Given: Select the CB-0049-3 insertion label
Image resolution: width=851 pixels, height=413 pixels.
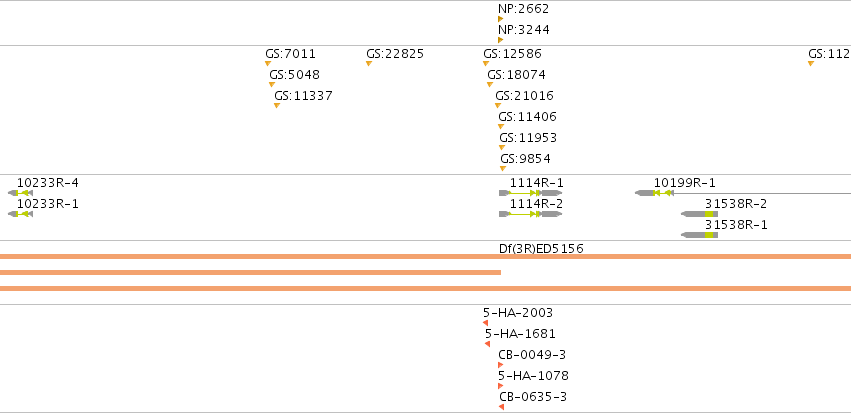Looking at the screenshot, I should tap(532, 355).
